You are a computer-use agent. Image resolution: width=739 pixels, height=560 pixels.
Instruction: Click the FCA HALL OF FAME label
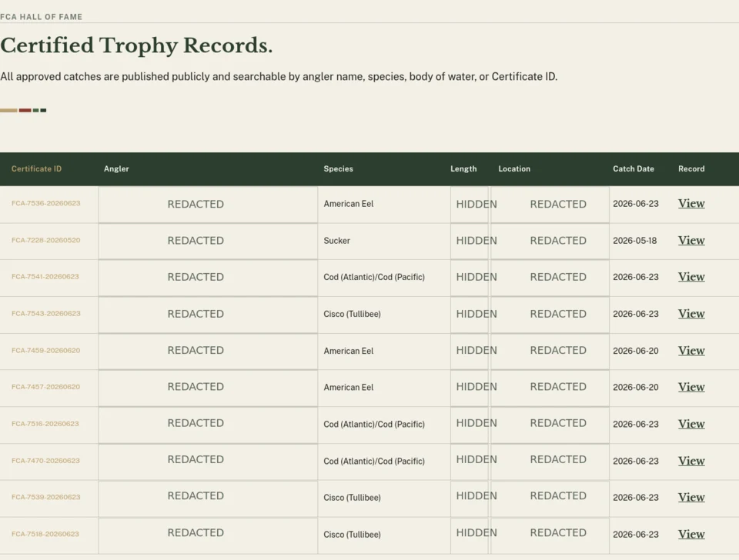(41, 17)
